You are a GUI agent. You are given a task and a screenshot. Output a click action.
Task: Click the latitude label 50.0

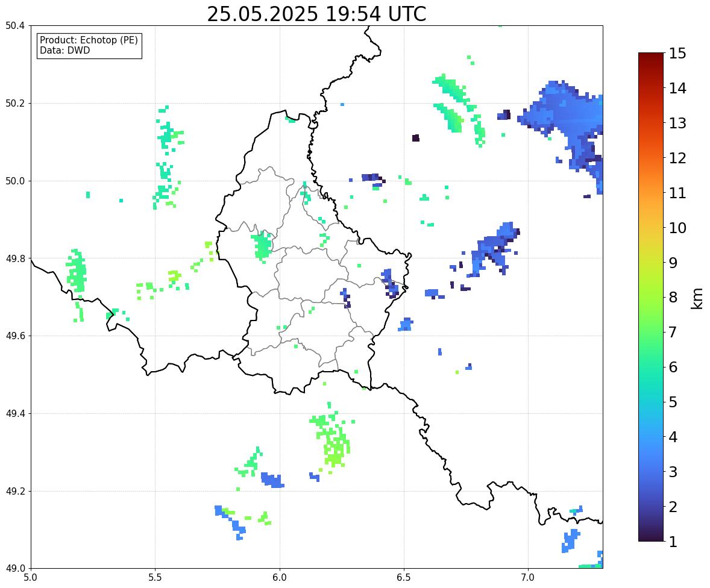(15, 181)
